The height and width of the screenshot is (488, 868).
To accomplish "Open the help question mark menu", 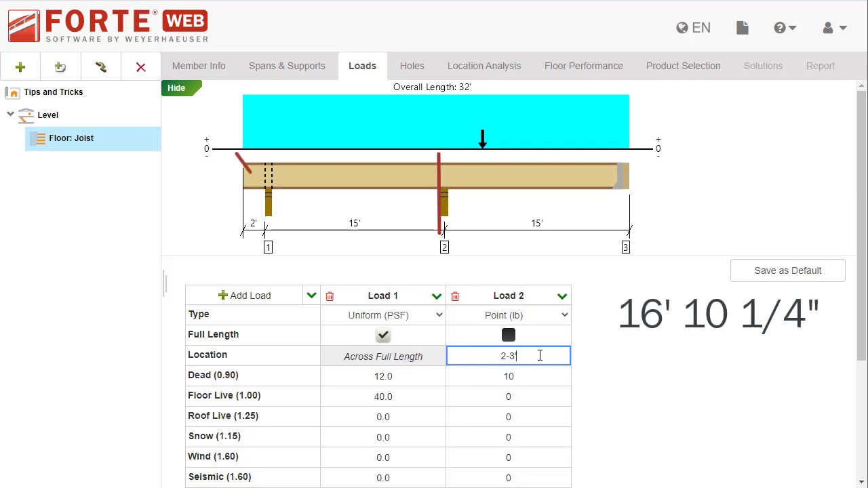I will pos(785,28).
